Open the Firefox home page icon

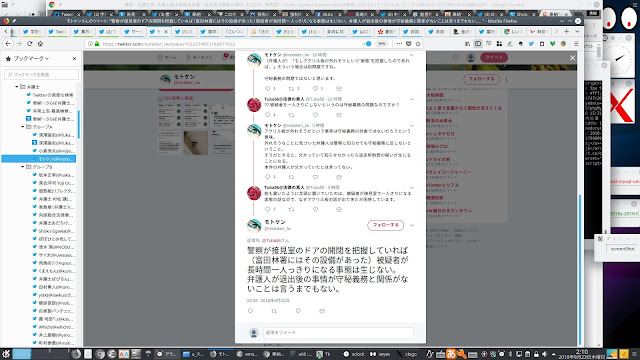coord(40,44)
